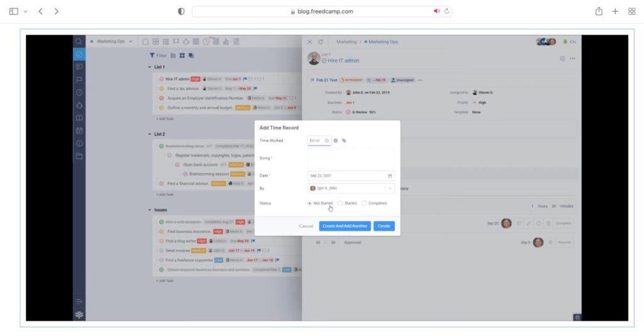Click the Safari share icon
This screenshot has width=644, height=336.
click(599, 11)
